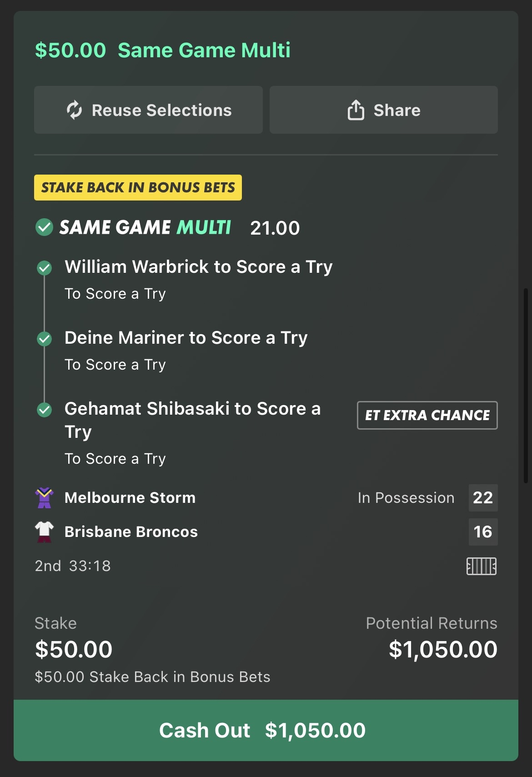532x777 pixels.
Task: Open the live field tracker icon
Action: coord(482,566)
